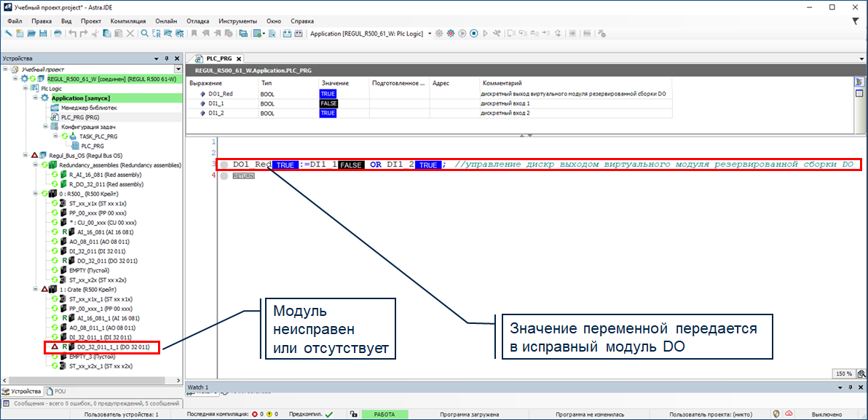This screenshot has width=868, height=420.
Task: Collapse the Конфигурация задач tree node
Action: [x=44, y=127]
